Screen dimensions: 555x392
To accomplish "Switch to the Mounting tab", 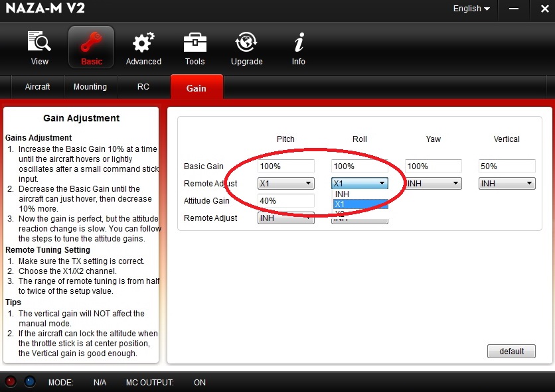I will point(90,87).
